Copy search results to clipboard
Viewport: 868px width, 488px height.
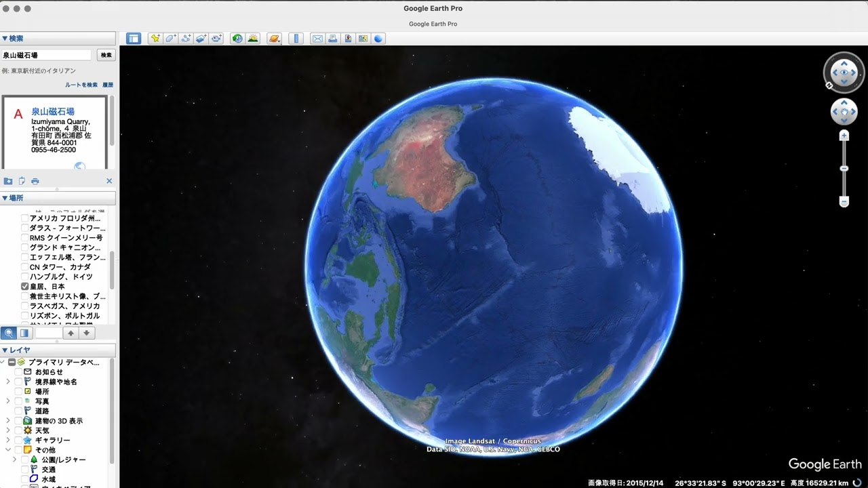pyautogui.click(x=22, y=181)
